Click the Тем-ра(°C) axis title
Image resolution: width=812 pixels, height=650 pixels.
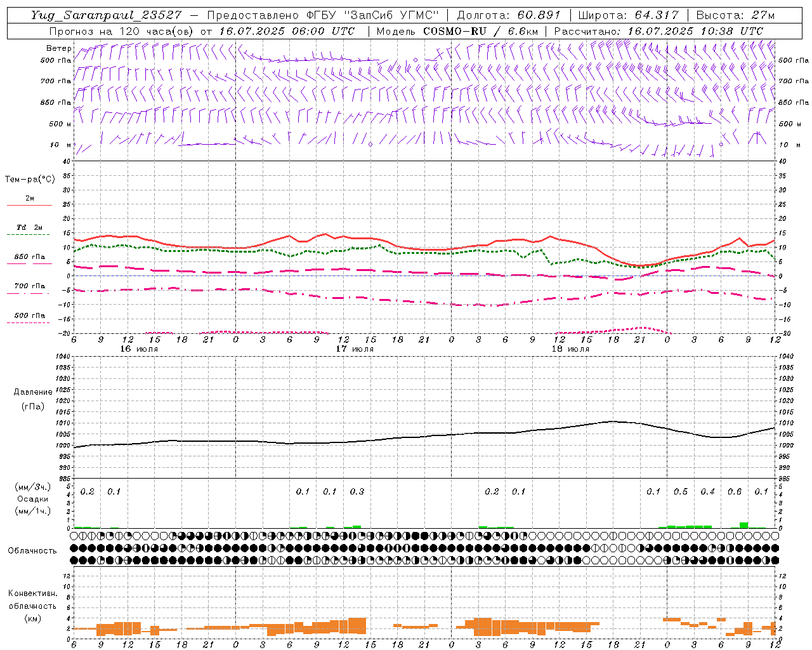30,180
